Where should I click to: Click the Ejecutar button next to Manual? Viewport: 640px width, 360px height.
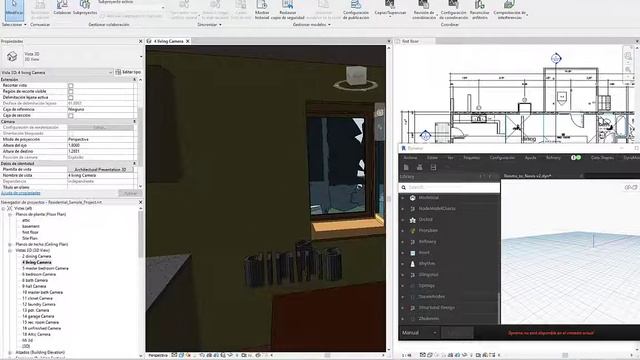pos(457,333)
